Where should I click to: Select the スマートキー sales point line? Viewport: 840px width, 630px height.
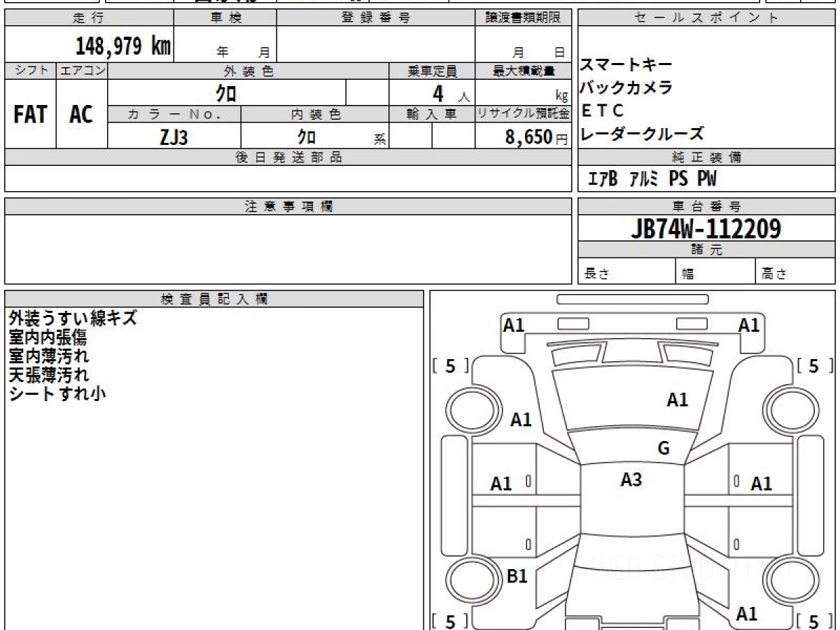[626, 64]
